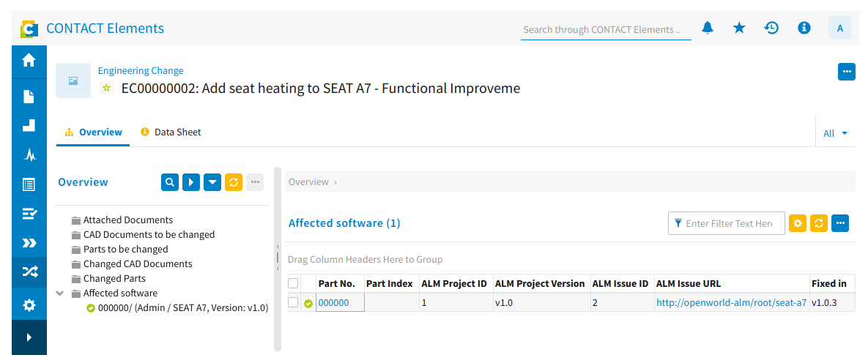This screenshot has width=868, height=363.
Task: Open the All dropdown at the right
Action: 835,133
